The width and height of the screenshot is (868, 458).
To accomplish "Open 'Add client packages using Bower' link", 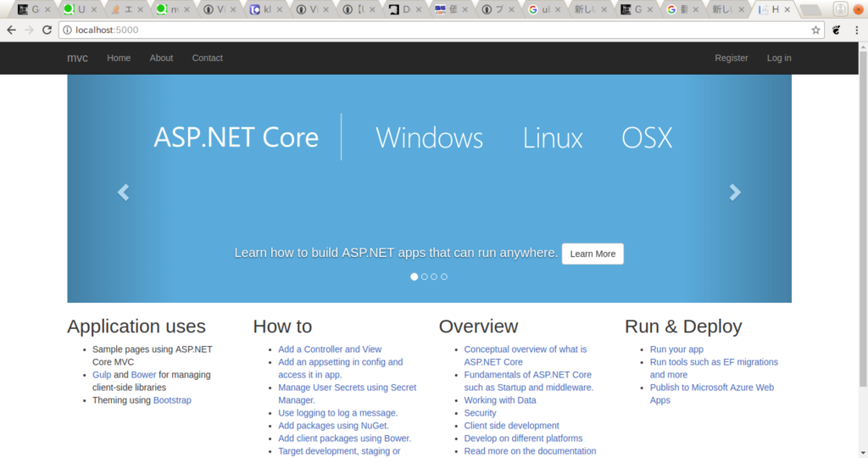I will point(344,438).
